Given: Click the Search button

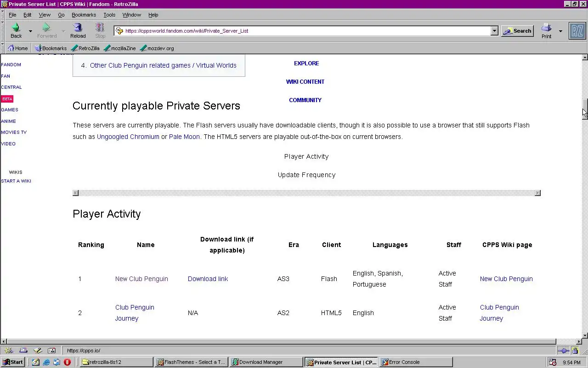Looking at the screenshot, I should click(517, 31).
